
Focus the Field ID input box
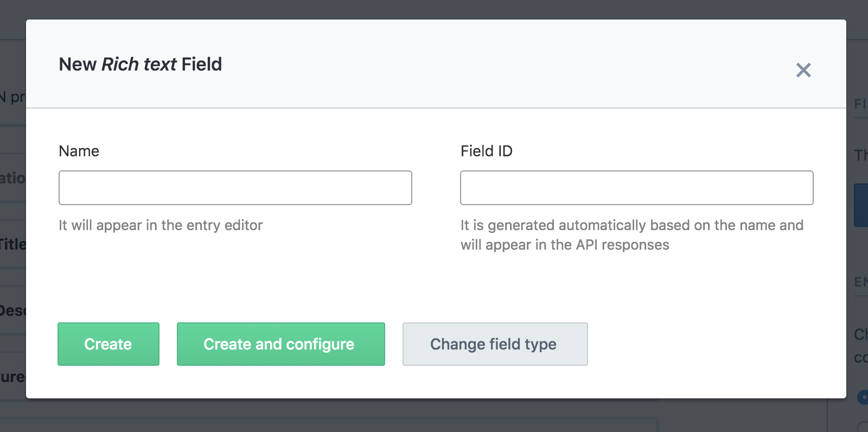[636, 188]
